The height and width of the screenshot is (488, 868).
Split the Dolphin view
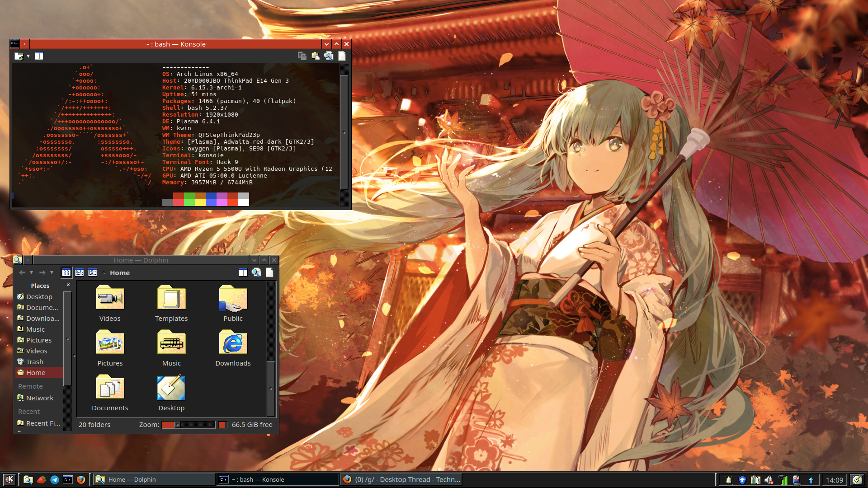pyautogui.click(x=243, y=272)
